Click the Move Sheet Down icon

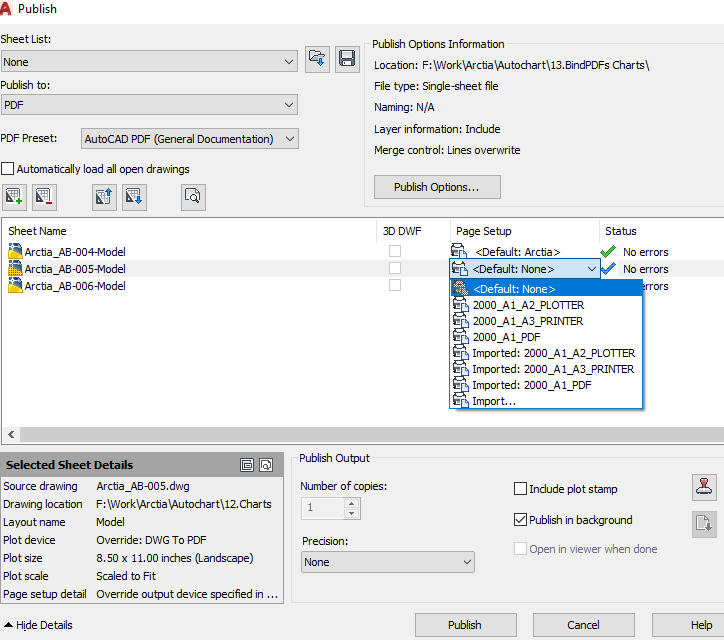point(134,197)
